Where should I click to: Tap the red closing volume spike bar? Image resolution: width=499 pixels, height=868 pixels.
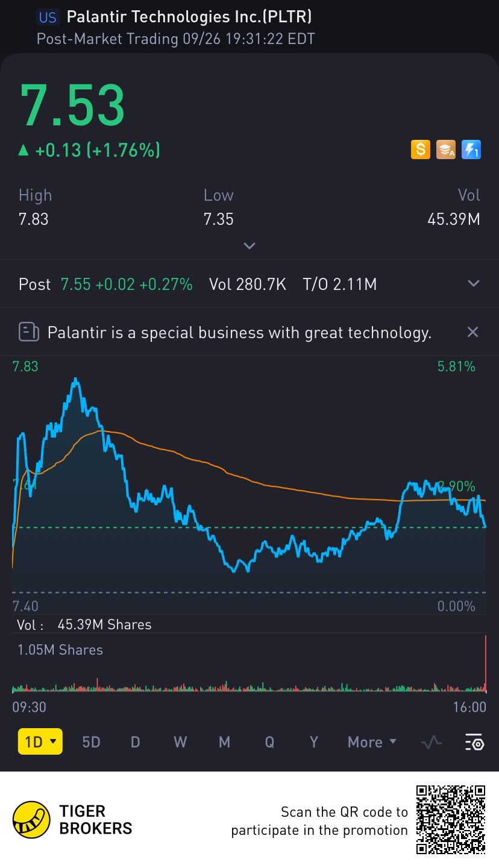pos(485,663)
